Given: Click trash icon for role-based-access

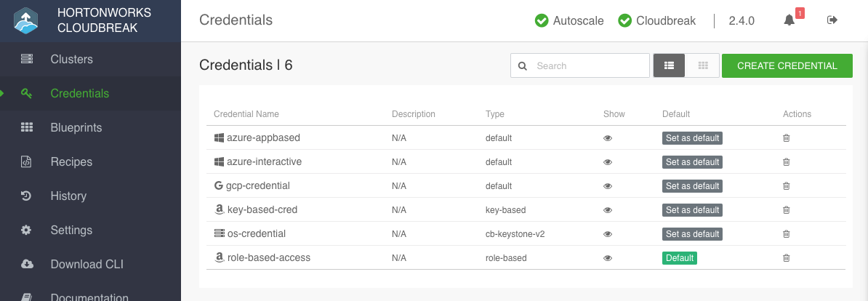Looking at the screenshot, I should (786, 258).
